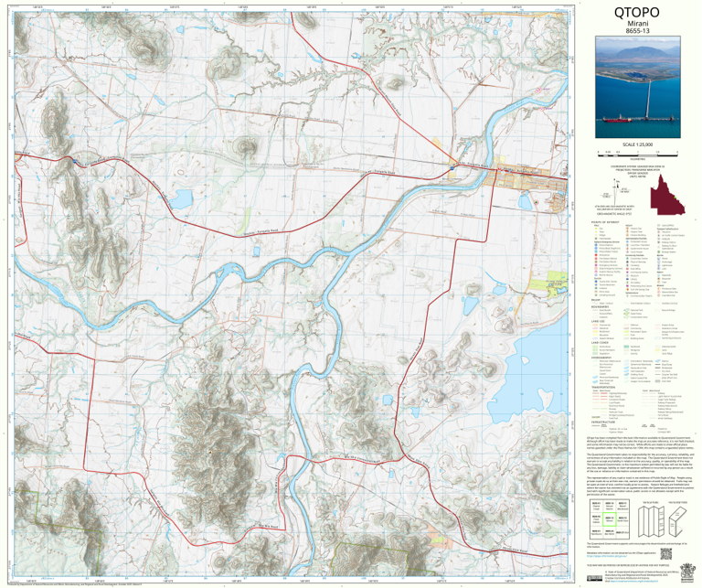
Task: Open the aerial jetty cover photo
Action: tap(637, 87)
